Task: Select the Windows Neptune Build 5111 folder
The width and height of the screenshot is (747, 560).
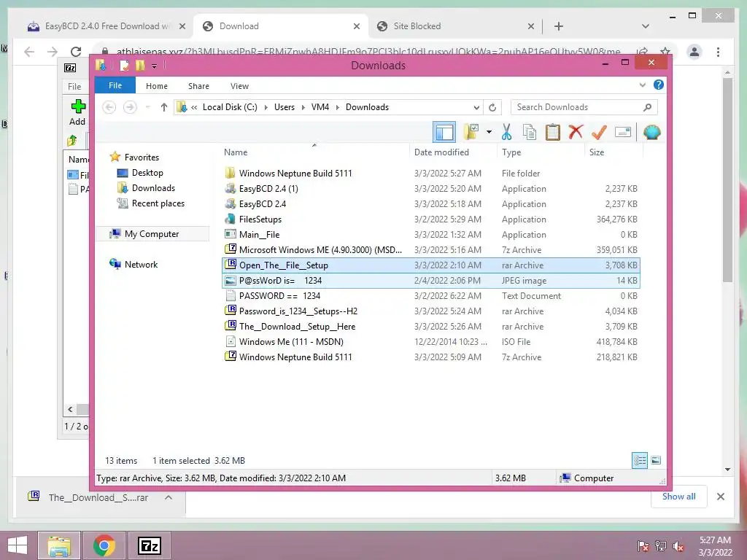Action: click(431, 174)
